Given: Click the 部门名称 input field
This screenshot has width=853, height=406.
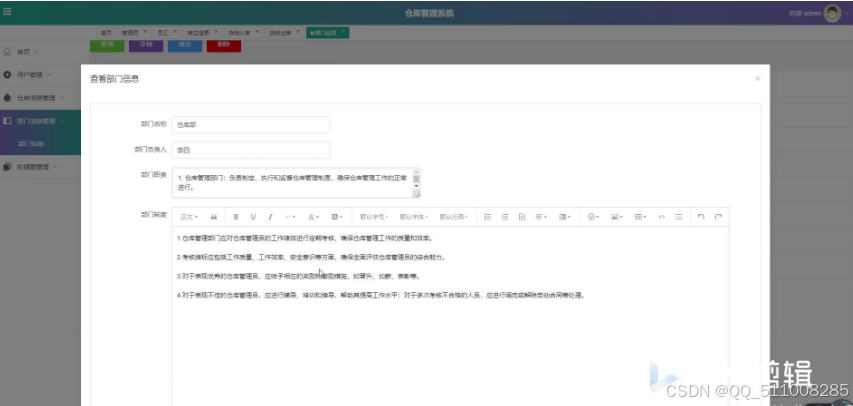Looking at the screenshot, I should click(251, 125).
